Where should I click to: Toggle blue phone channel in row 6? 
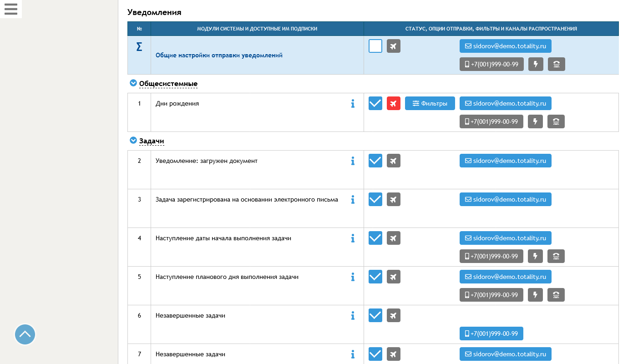pos(491,334)
